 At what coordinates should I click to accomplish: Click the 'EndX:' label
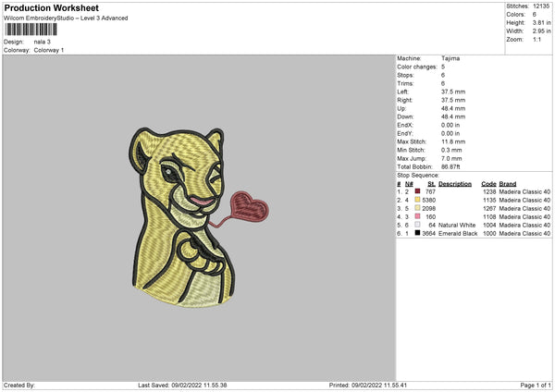[x=405, y=125]
